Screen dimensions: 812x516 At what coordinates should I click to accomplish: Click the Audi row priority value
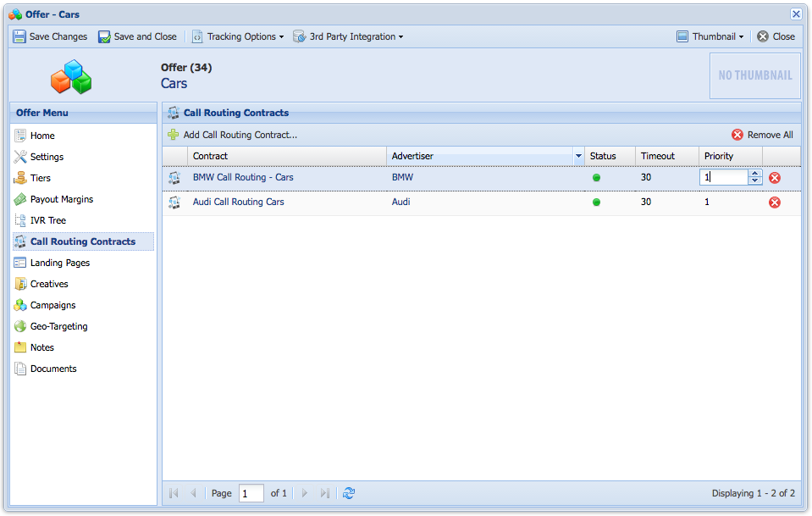(x=707, y=202)
